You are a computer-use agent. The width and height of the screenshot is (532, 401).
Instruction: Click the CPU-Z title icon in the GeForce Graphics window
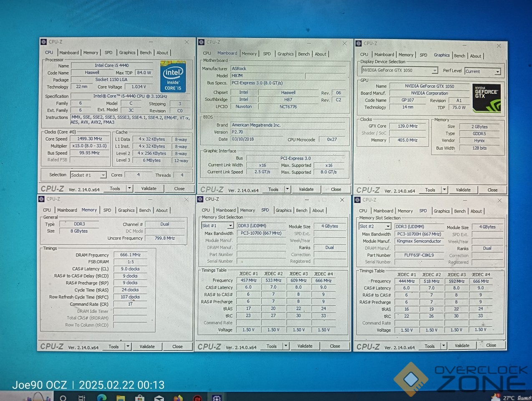coord(358,43)
